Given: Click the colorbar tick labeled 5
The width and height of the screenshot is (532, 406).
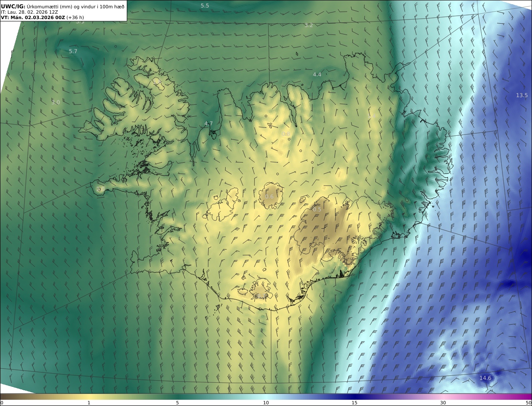Looking at the screenshot, I should (177, 403).
